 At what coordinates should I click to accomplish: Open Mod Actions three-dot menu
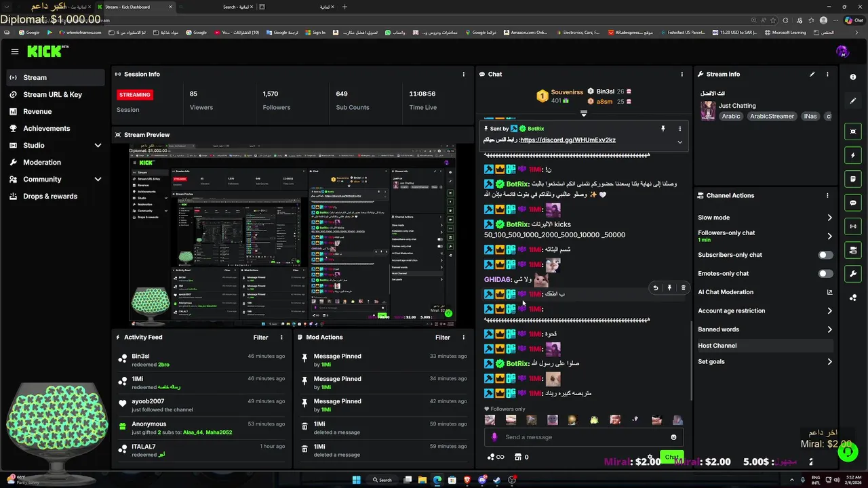coord(464,337)
